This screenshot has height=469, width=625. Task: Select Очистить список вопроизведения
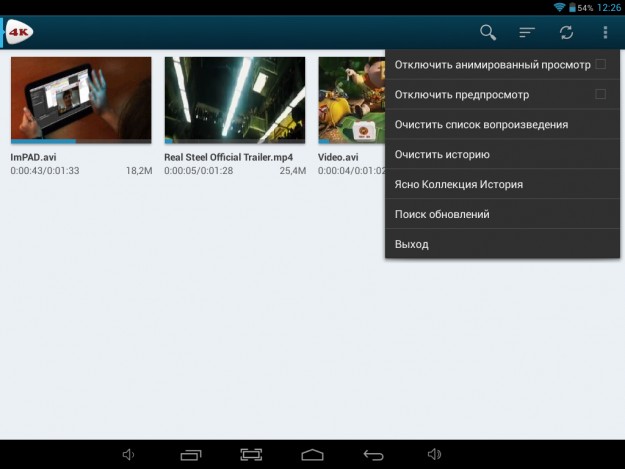[481, 125]
